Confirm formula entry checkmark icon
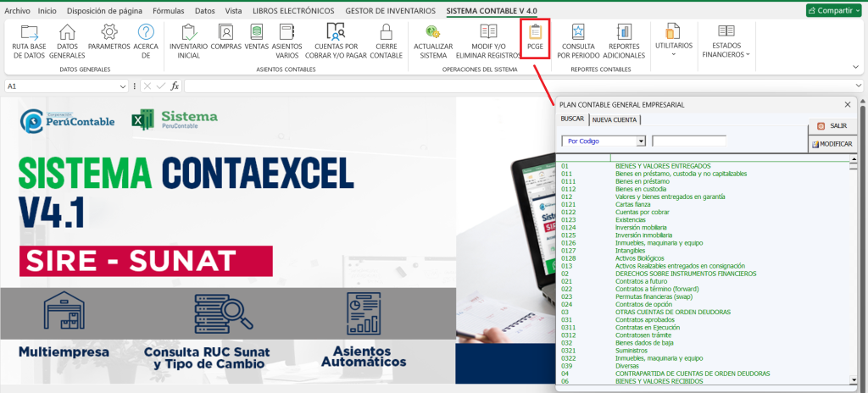The image size is (868, 393). 160,86
